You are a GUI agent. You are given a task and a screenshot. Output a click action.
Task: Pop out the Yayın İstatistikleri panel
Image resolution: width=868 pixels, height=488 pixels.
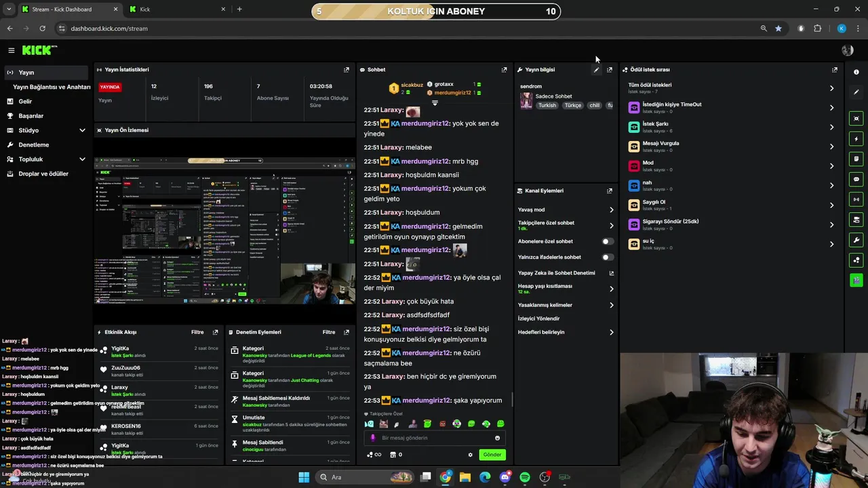coord(347,70)
